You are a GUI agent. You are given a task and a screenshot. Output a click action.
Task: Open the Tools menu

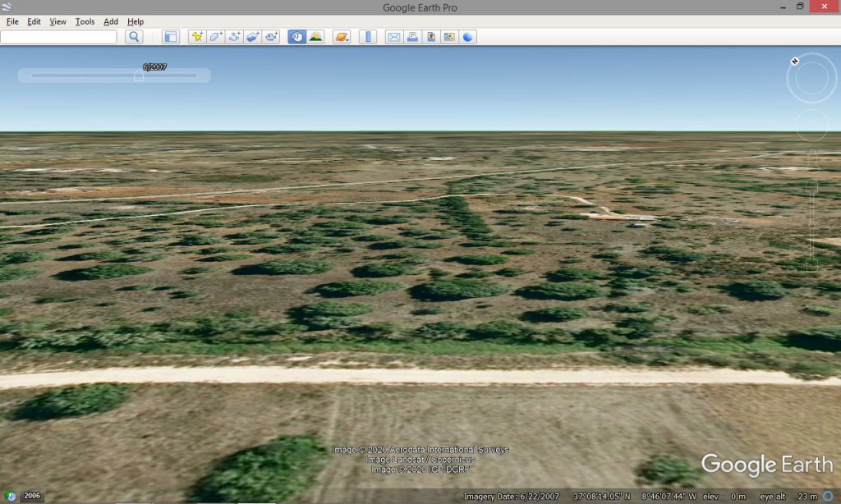click(x=85, y=21)
